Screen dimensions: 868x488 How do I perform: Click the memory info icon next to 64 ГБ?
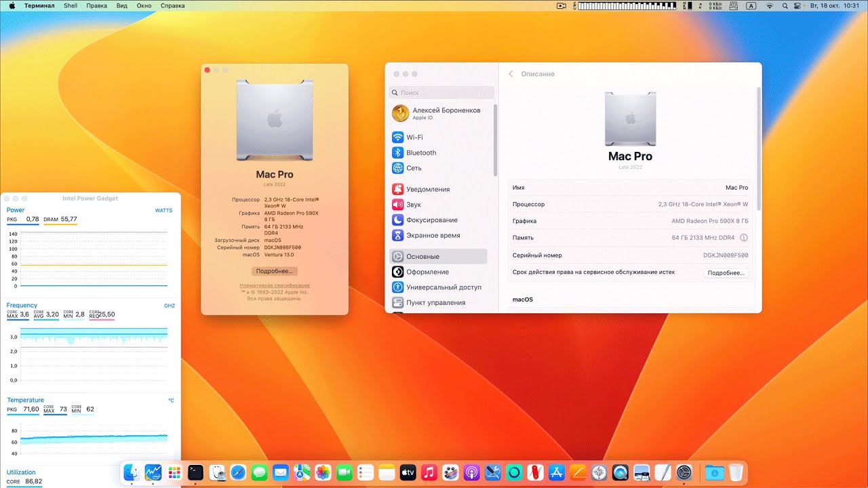point(743,238)
